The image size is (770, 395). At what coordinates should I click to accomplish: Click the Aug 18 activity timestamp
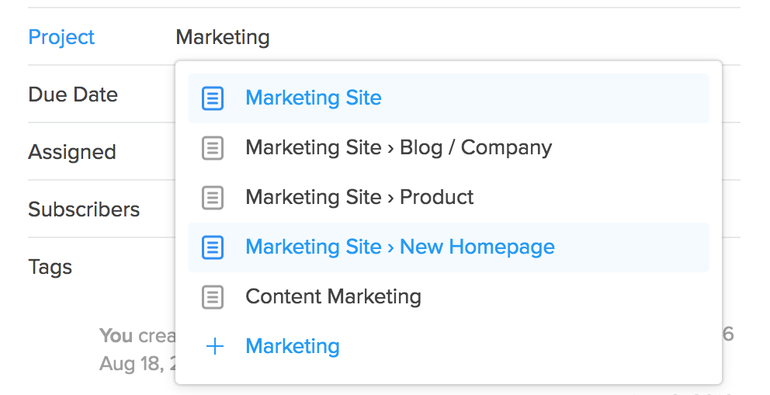(137, 364)
